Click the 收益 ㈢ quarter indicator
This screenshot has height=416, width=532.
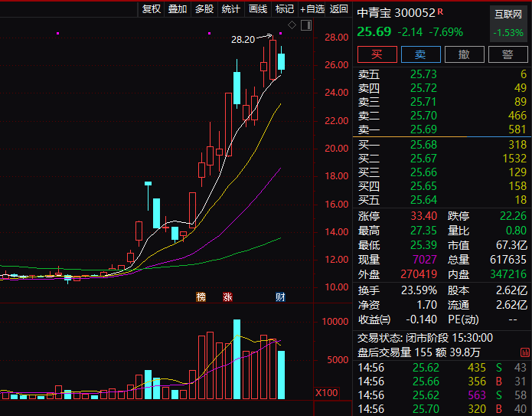click(374, 319)
